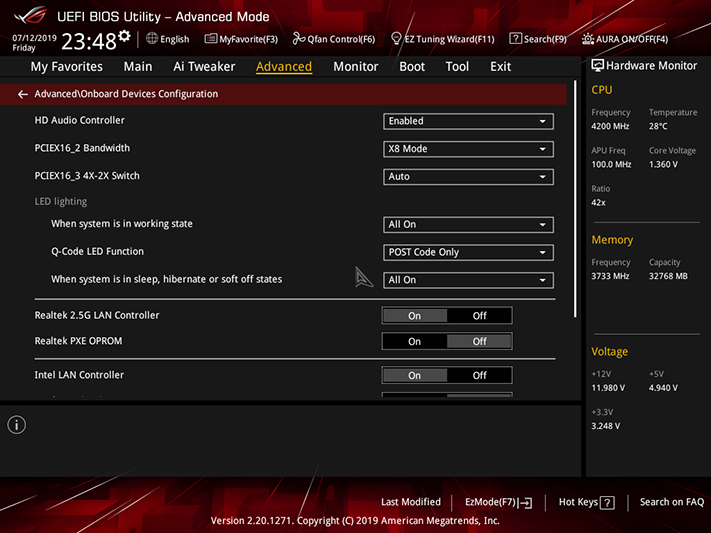This screenshot has width=711, height=533.
Task: Click the Core Voltage value 1.360 V
Action: [663, 164]
